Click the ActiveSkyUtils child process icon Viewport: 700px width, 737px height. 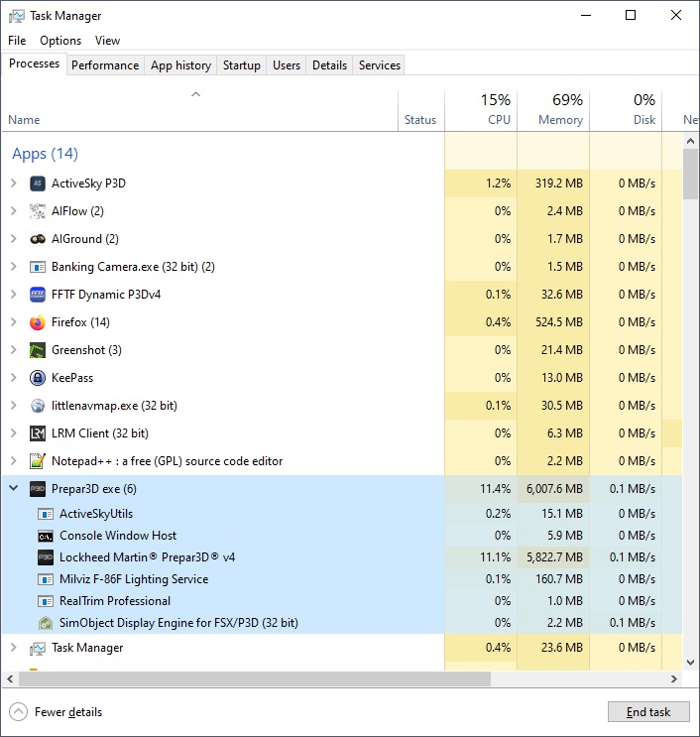tap(46, 514)
